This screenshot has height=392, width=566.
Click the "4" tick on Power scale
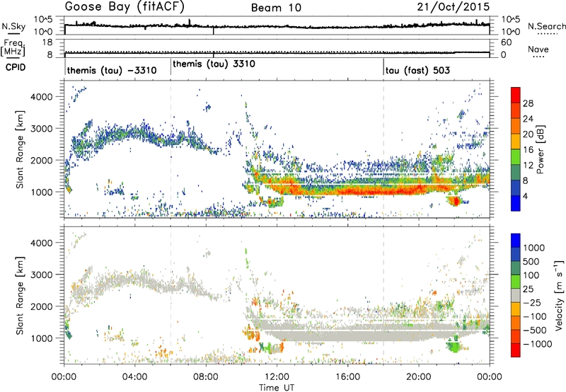click(x=525, y=197)
